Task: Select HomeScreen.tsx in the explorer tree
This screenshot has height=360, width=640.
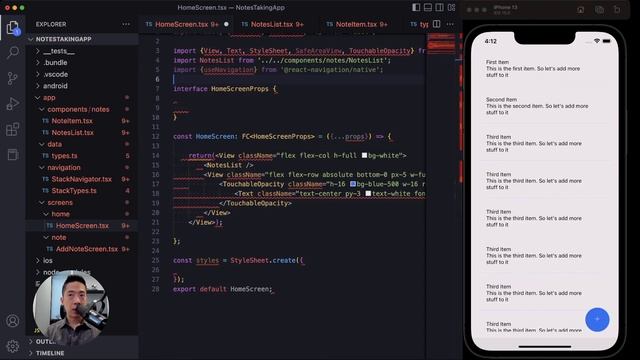Action: coord(82,226)
